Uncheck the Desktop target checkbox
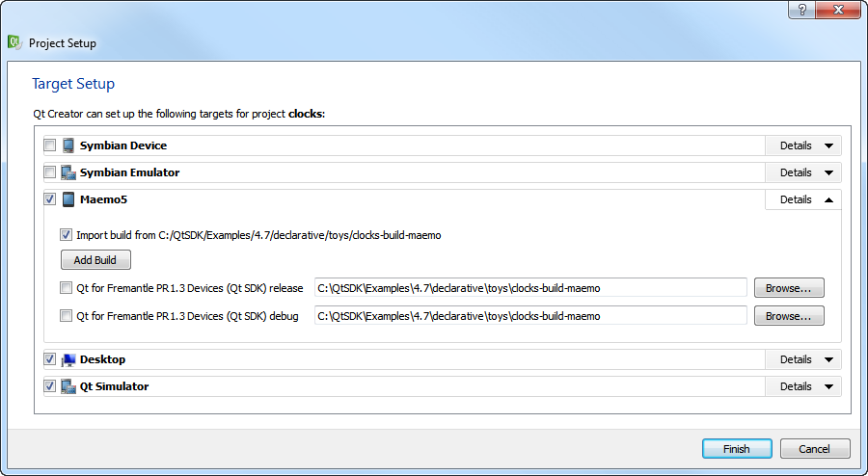Viewport: 868px width, 476px height. point(50,359)
